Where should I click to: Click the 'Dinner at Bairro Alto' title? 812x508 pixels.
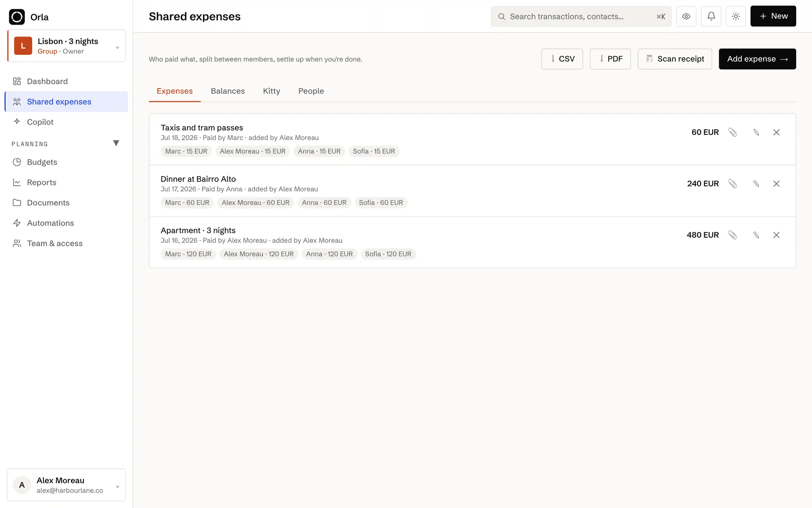click(198, 179)
